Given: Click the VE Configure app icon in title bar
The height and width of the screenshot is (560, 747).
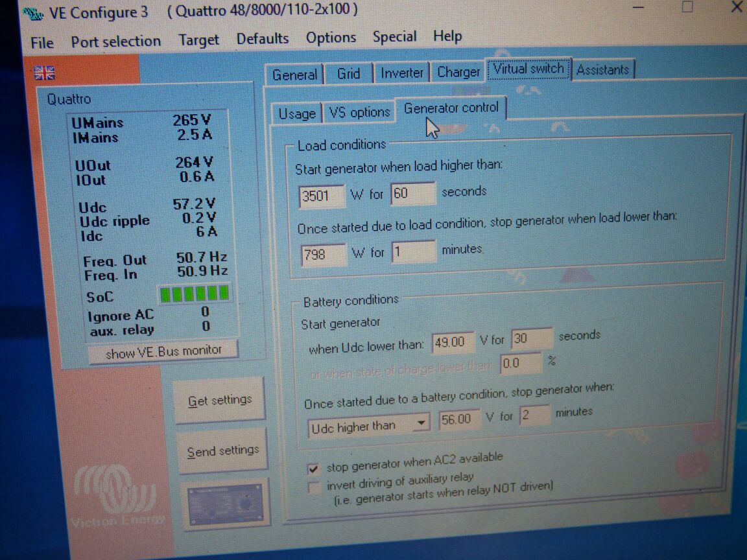Looking at the screenshot, I should click(34, 14).
